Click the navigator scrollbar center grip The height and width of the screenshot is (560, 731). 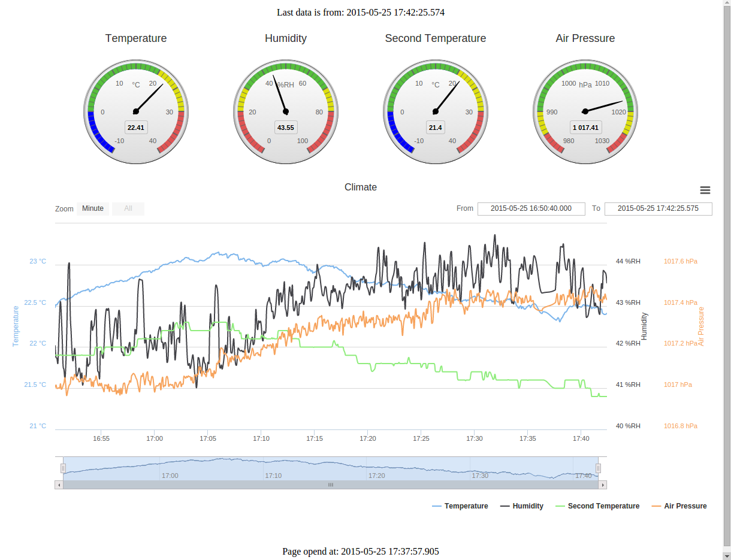click(x=330, y=485)
